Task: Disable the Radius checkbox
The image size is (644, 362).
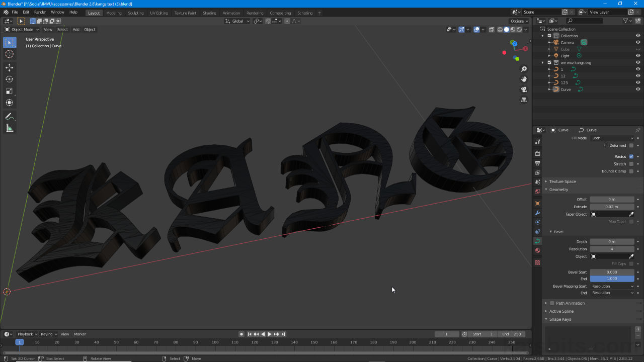Action: [x=631, y=156]
